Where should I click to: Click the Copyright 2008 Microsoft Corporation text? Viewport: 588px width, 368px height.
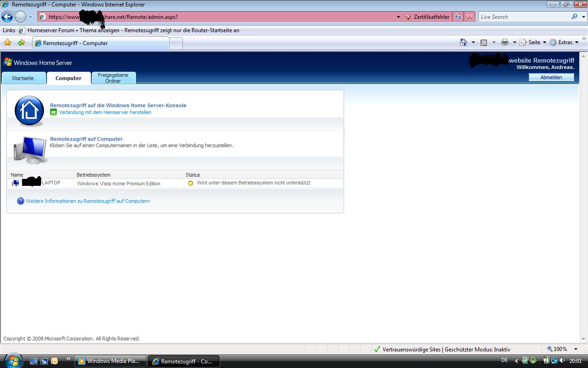(72, 339)
